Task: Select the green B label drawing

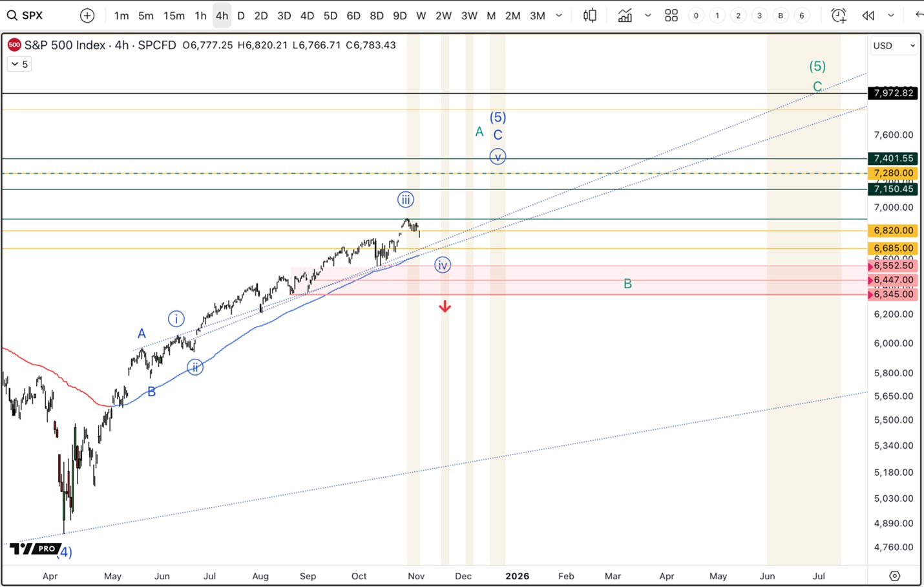Action: [x=627, y=284]
